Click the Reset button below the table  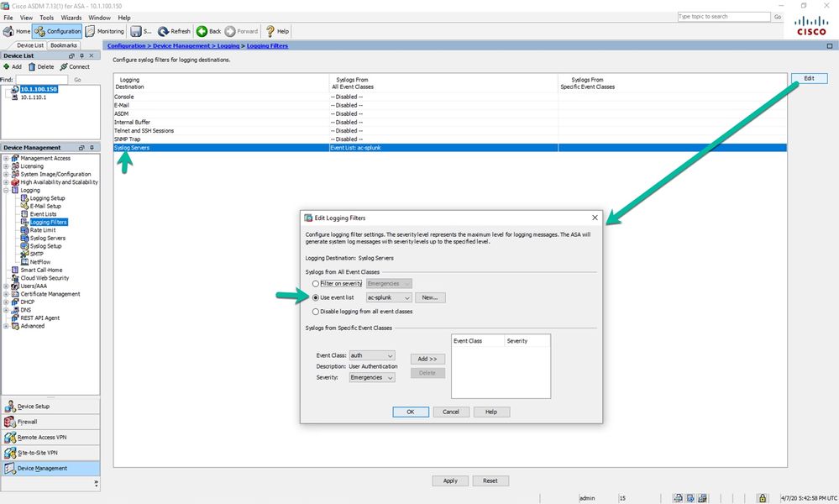(490, 481)
